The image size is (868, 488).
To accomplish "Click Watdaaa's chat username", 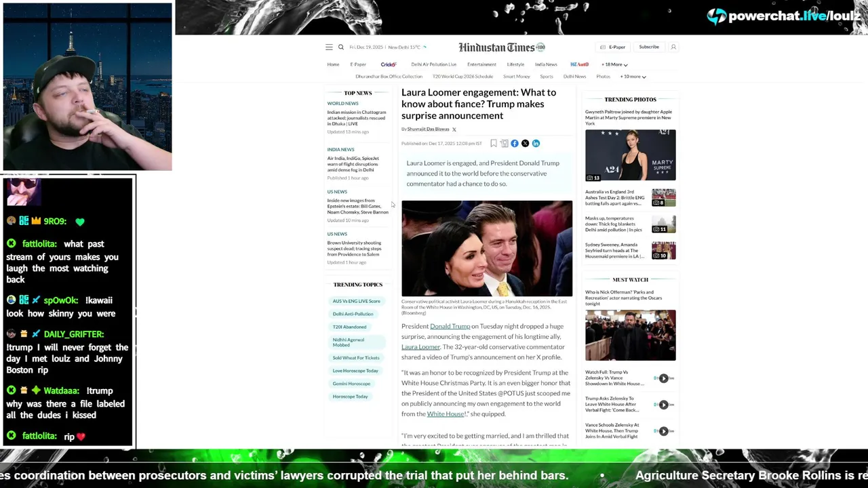I will click(62, 391).
